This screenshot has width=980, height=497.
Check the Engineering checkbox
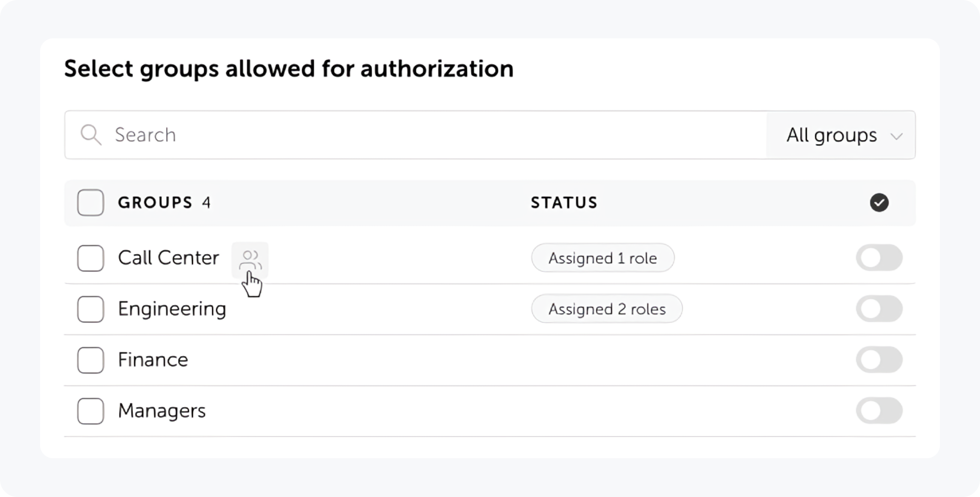90,309
